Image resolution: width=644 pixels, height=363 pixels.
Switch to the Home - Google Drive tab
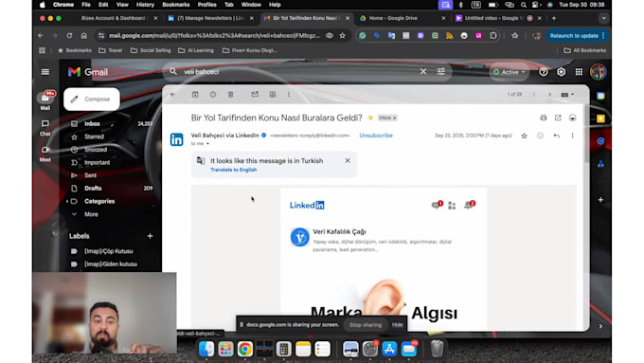pos(393,18)
